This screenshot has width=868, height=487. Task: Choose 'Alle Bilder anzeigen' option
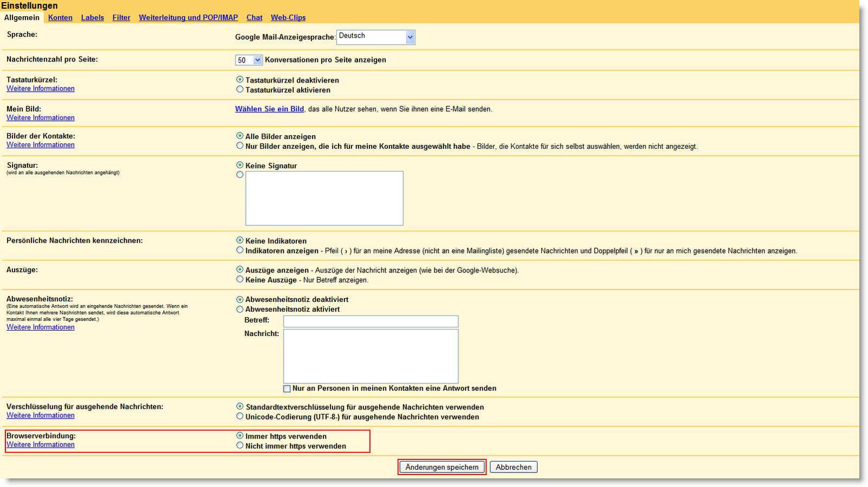240,136
